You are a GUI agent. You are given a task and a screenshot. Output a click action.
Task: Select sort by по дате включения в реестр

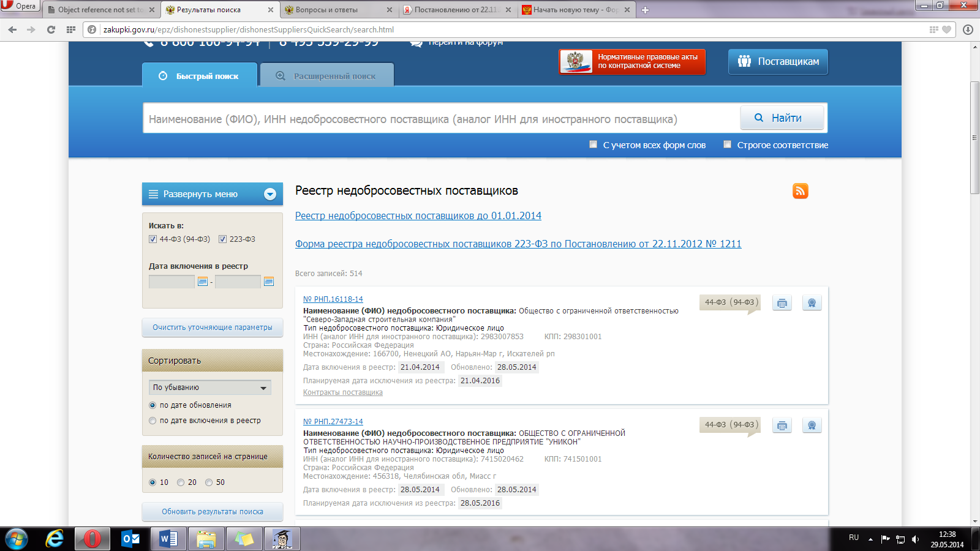[153, 421]
